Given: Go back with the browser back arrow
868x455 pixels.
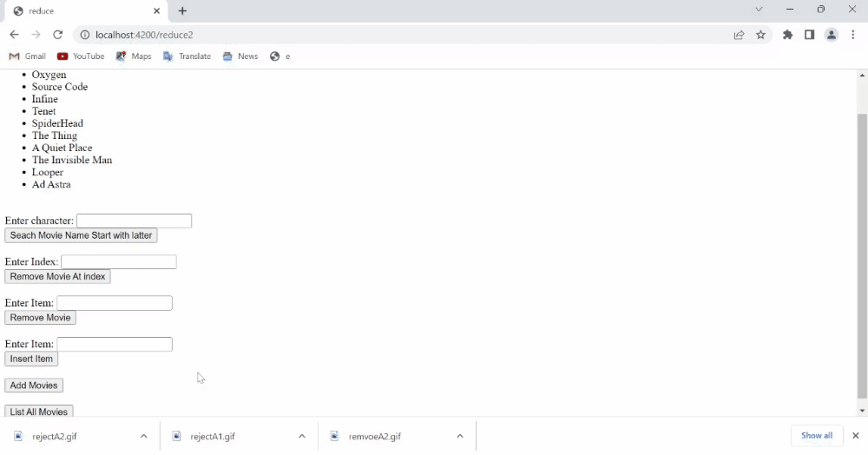Looking at the screenshot, I should coord(14,35).
